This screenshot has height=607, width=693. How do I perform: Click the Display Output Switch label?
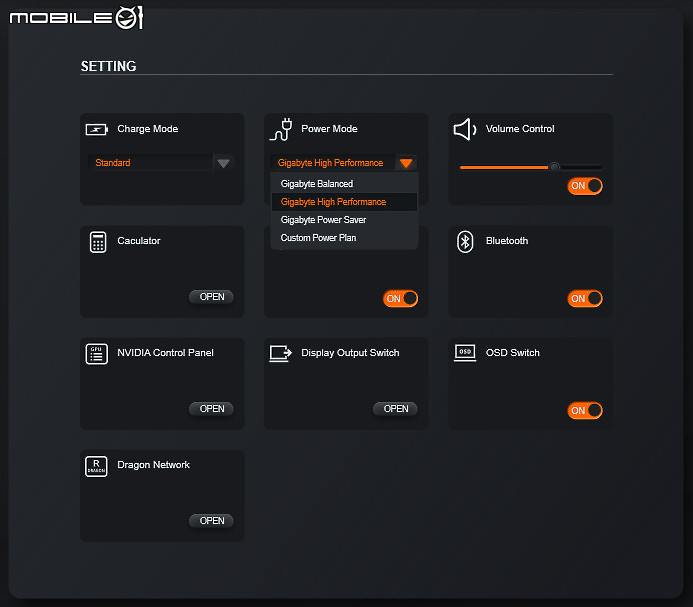coord(350,353)
